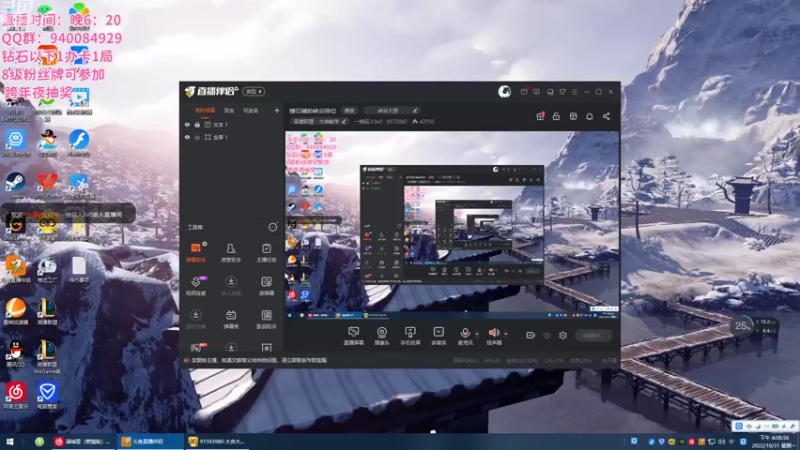The height and width of the screenshot is (450, 800).
Task: Open the mode switch pill next to logo
Action: point(254,91)
